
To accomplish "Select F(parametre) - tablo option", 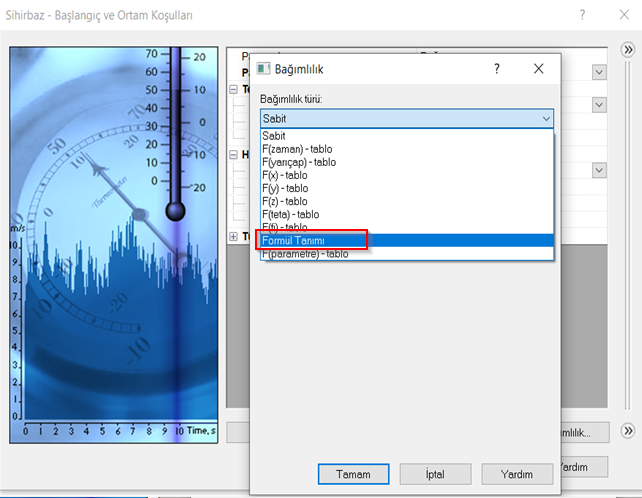I will [x=305, y=254].
